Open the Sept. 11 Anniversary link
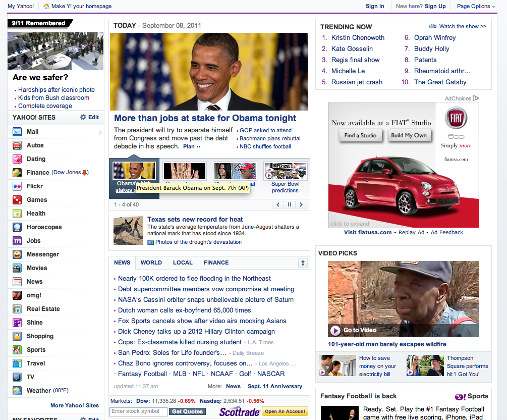The image size is (507, 420). pos(275,386)
